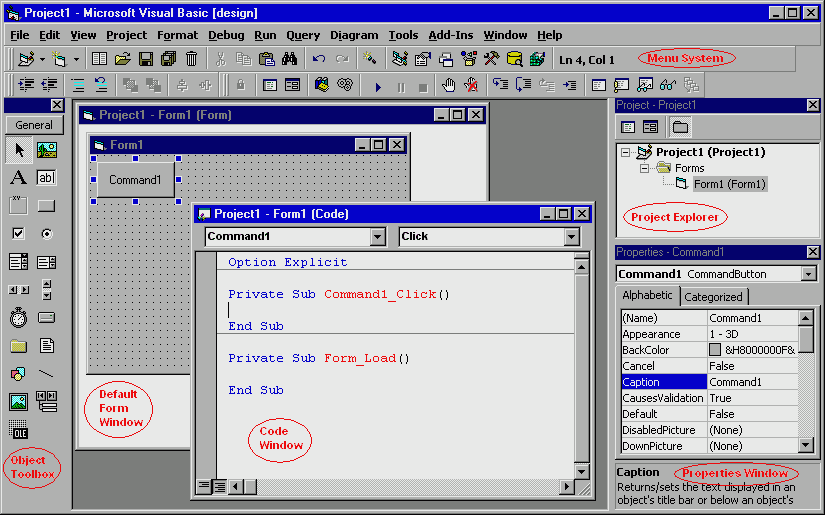Image resolution: width=825 pixels, height=515 pixels.
Task: Select the Caption property row
Action: (x=709, y=382)
